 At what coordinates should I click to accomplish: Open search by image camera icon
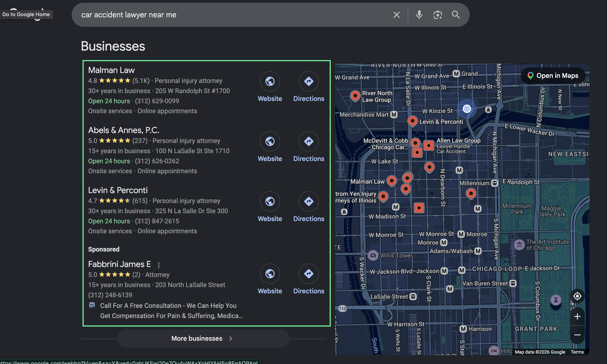(438, 15)
